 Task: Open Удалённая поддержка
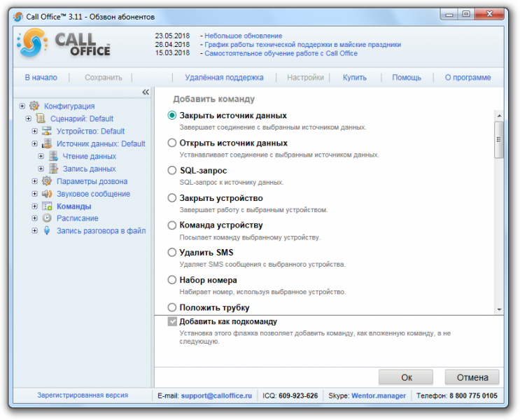click(224, 77)
